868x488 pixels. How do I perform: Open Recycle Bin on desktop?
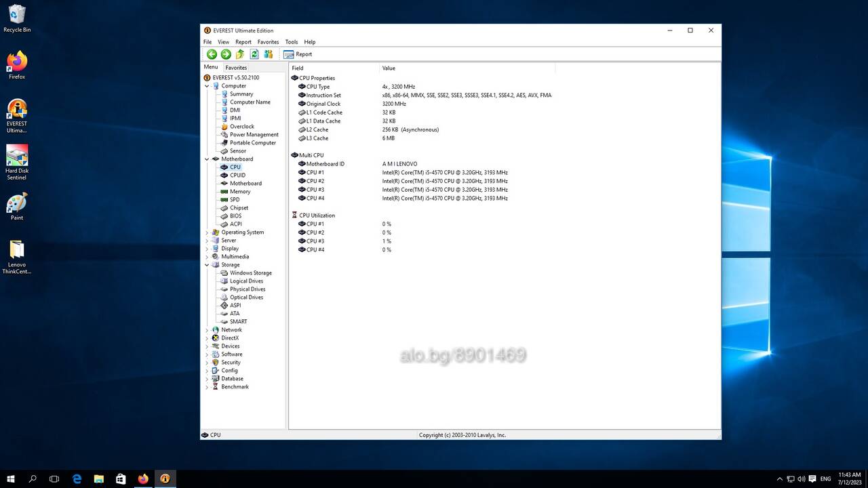17,18
